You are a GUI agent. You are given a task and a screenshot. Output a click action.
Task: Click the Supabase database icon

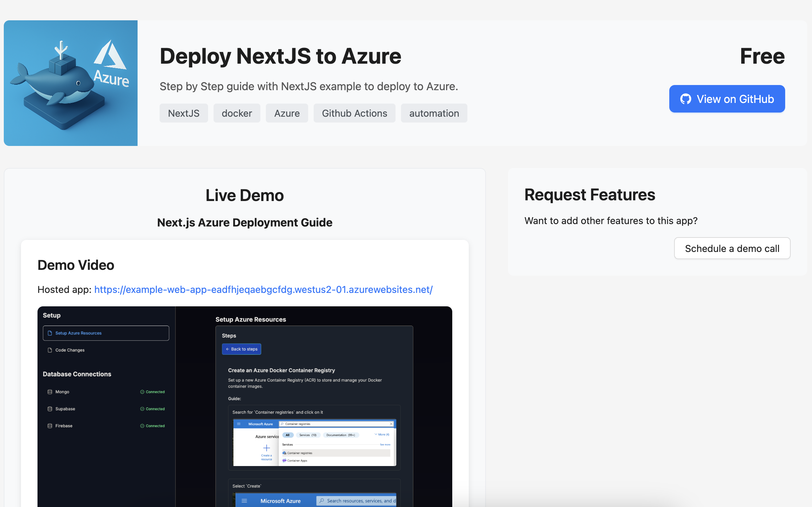pyautogui.click(x=50, y=409)
